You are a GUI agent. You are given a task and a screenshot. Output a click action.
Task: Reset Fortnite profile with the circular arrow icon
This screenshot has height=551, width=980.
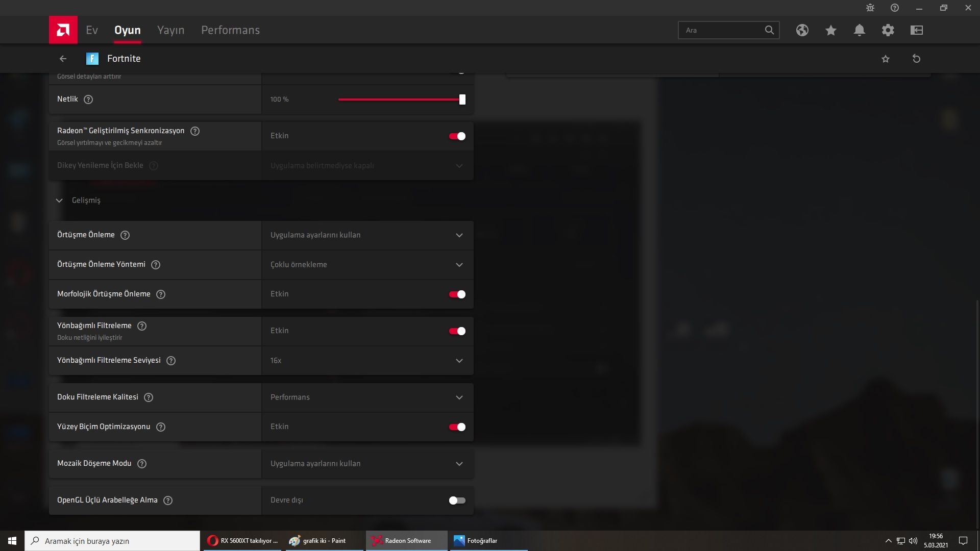click(916, 59)
